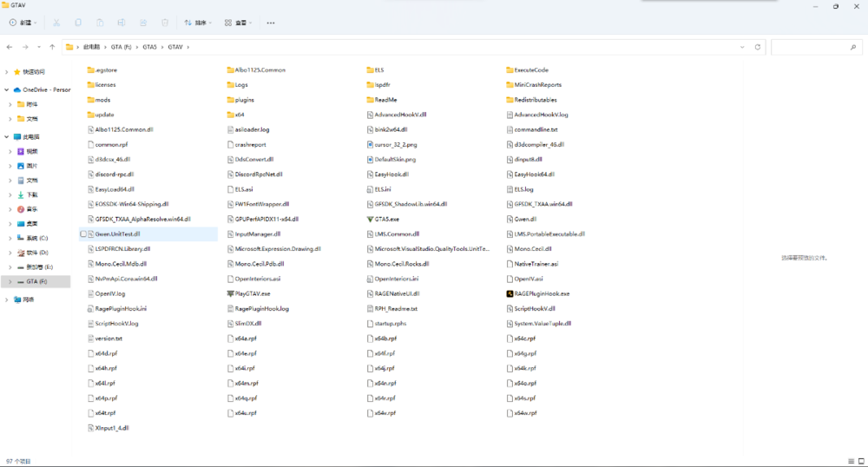
Task: Open the Downloads folder in sidebar
Action: [x=27, y=194]
